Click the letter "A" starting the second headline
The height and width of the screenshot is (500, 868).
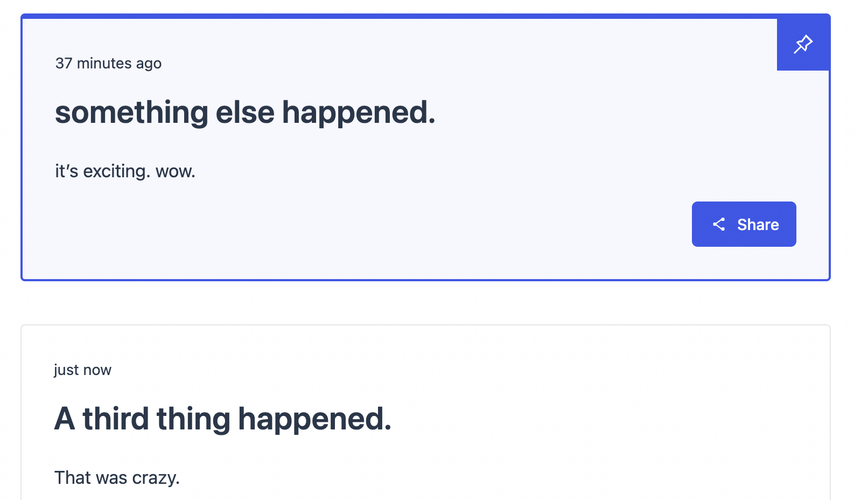click(x=65, y=419)
